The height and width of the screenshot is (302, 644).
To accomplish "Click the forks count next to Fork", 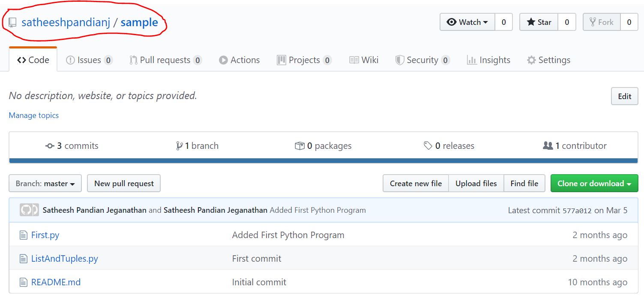I will pos(629,22).
